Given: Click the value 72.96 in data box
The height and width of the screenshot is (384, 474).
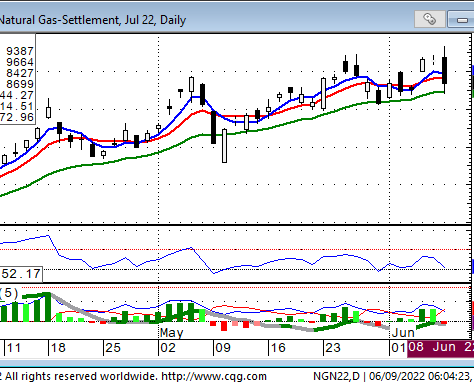Looking at the screenshot, I should pyautogui.click(x=17, y=117).
